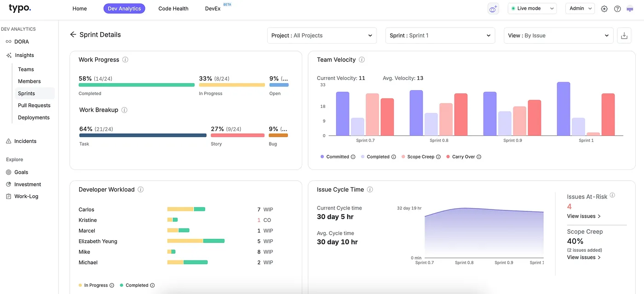Open the AI assistant bot icon
644x294 pixels.
(493, 9)
